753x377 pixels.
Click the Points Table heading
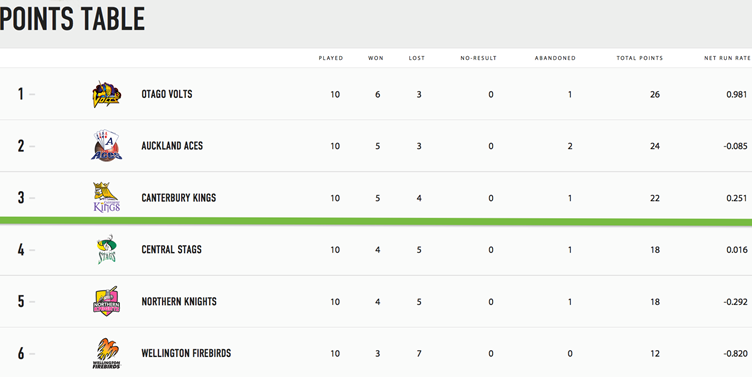pyautogui.click(x=73, y=19)
